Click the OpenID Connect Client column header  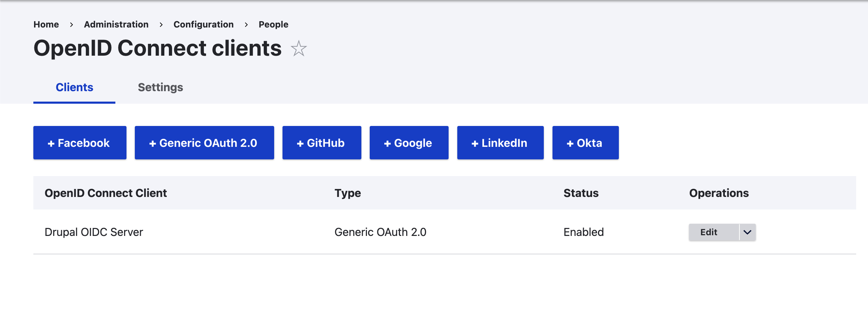click(x=106, y=193)
